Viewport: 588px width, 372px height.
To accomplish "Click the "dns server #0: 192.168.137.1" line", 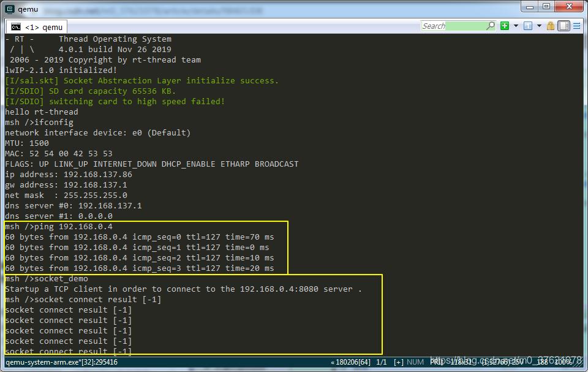I will [73, 206].
